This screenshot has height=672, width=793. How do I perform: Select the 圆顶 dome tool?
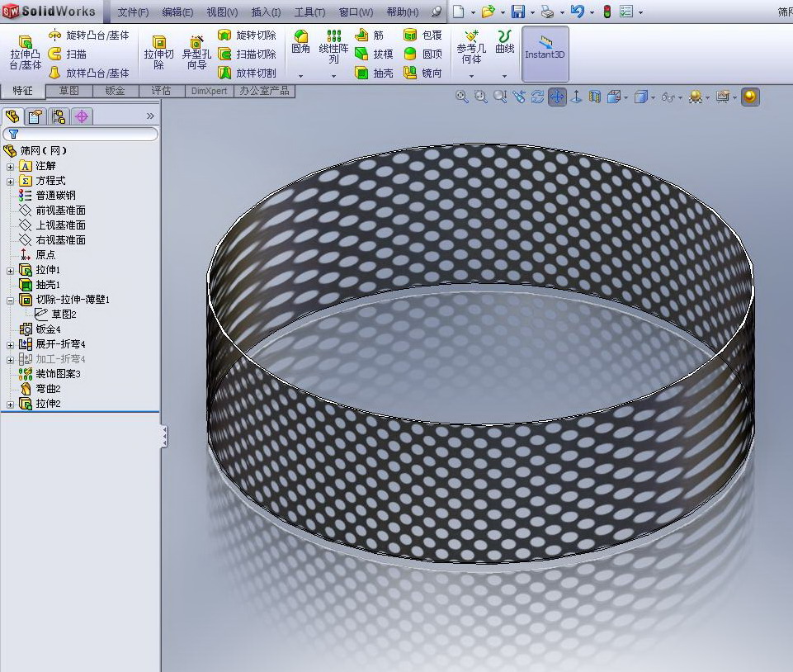tap(422, 54)
